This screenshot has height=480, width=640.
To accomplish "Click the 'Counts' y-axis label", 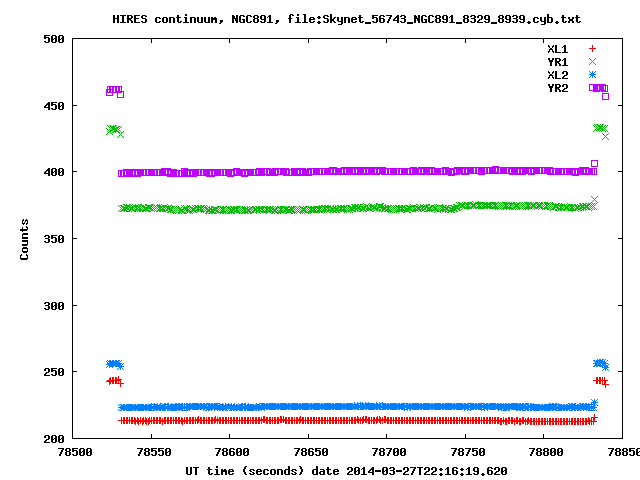I will point(24,239).
